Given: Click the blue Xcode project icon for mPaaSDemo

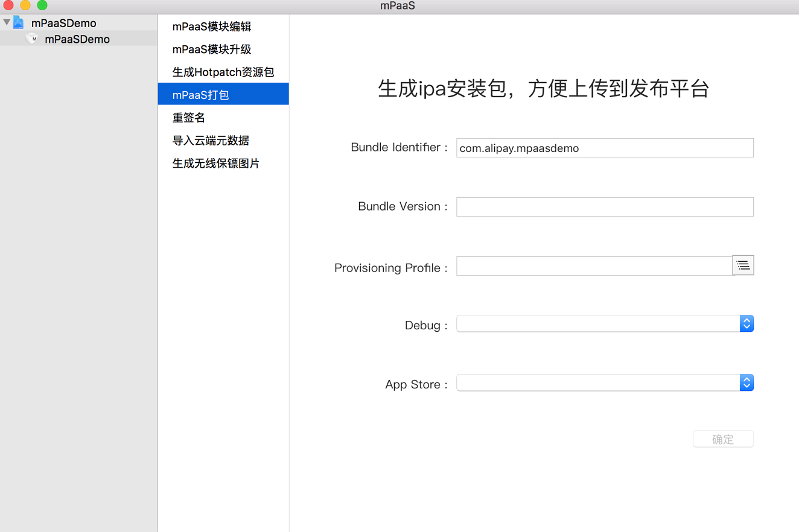Looking at the screenshot, I should pyautogui.click(x=19, y=22).
